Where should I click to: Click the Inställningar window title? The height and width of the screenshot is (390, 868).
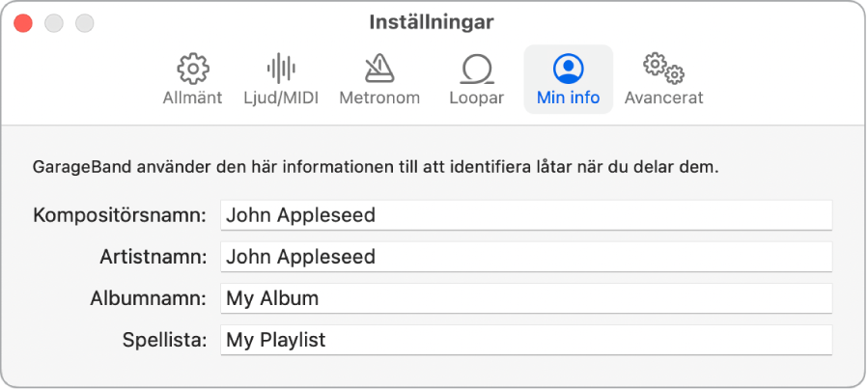click(432, 22)
